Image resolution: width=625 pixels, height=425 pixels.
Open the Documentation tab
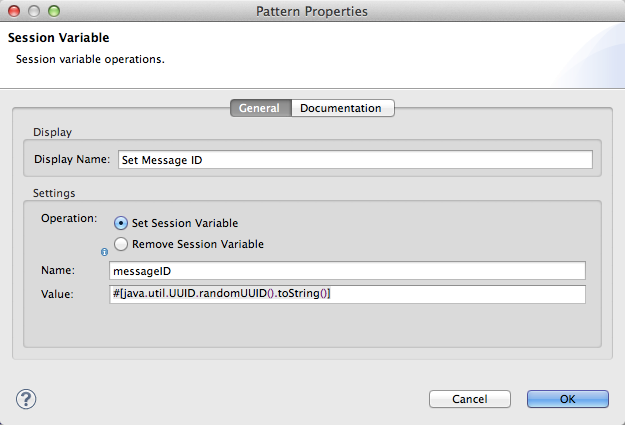341,108
